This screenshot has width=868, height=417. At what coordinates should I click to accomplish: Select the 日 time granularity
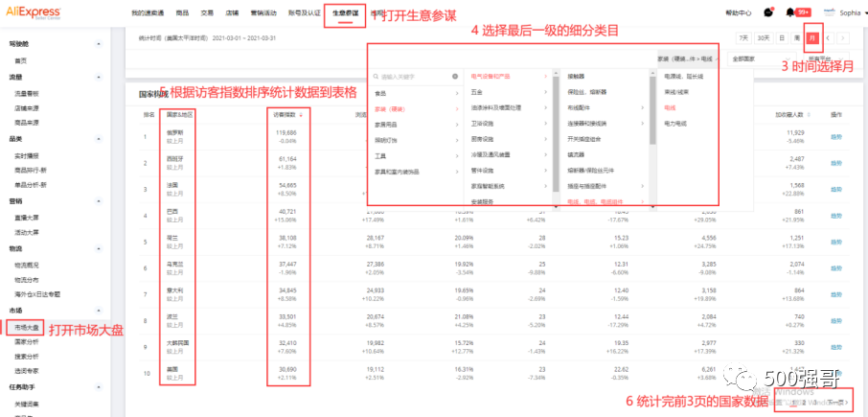click(782, 38)
